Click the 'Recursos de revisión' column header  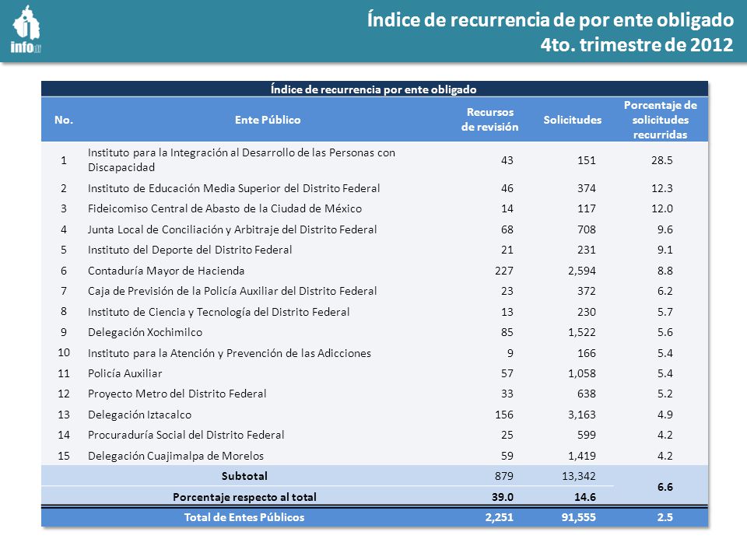pyautogui.click(x=489, y=120)
